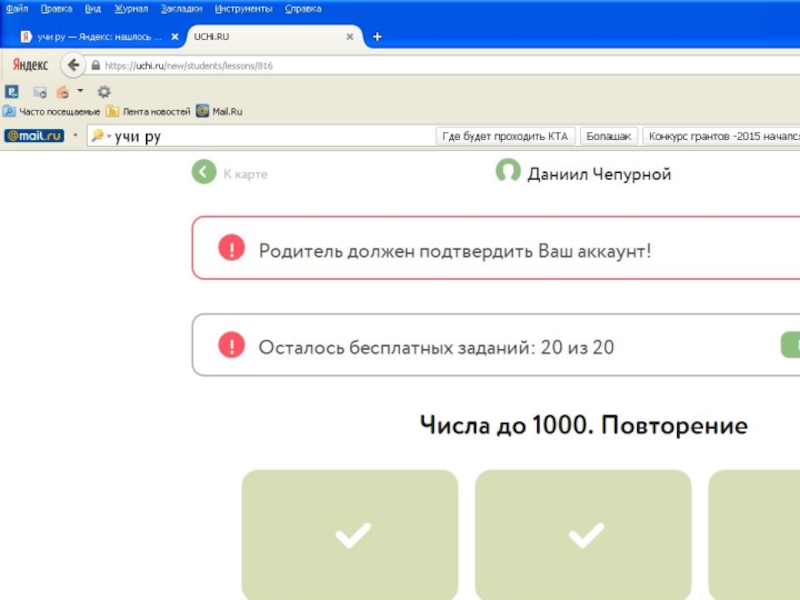800x600 pixels.
Task: Open the Правка menu
Action: (x=56, y=9)
